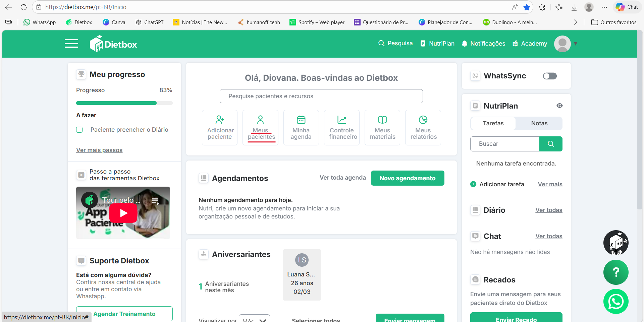This screenshot has height=322, width=644.
Task: Click the green search button in NutriPlan
Action: pos(551,144)
